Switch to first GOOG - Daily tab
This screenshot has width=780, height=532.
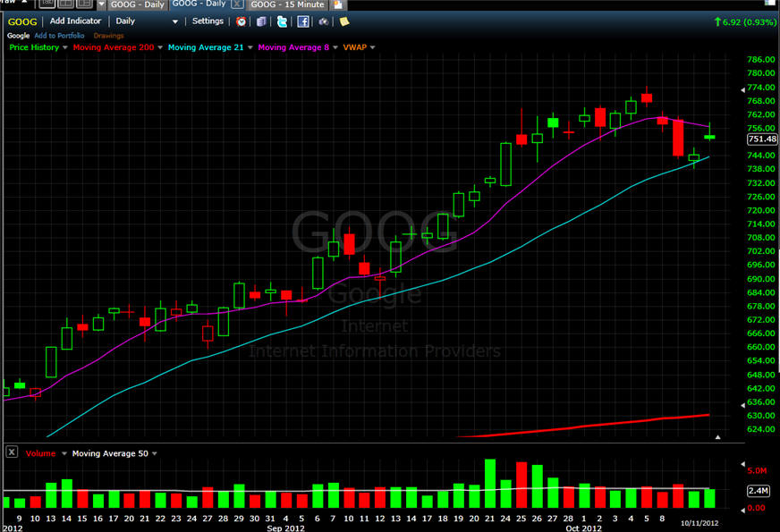[x=137, y=4]
